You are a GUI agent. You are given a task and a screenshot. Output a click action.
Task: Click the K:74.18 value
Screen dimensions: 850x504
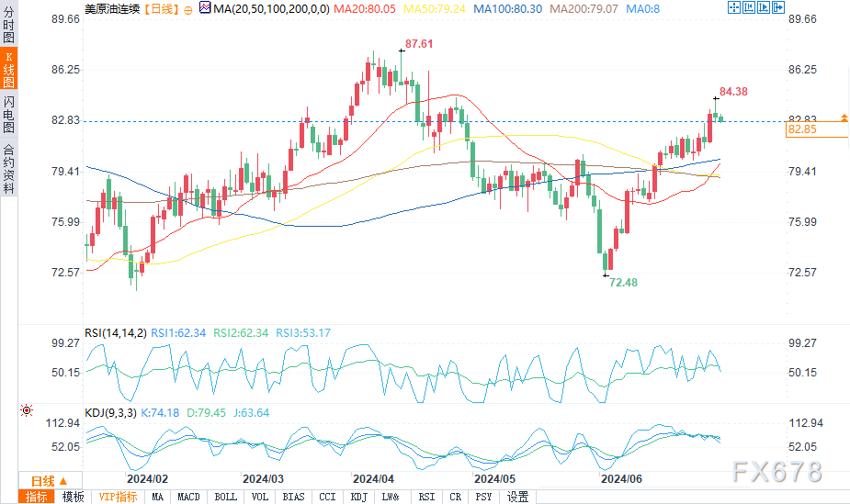tap(160, 412)
